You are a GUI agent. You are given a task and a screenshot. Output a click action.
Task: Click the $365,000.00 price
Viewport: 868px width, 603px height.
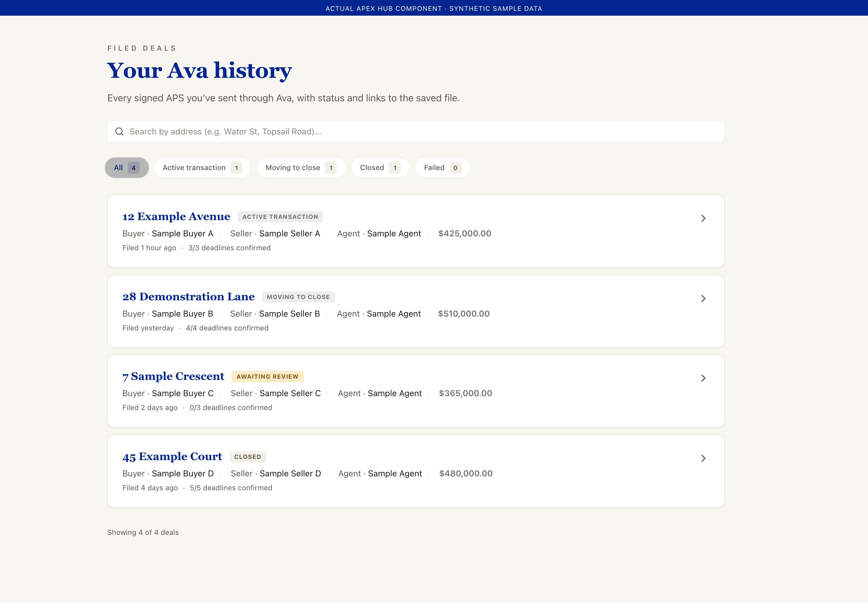point(465,393)
